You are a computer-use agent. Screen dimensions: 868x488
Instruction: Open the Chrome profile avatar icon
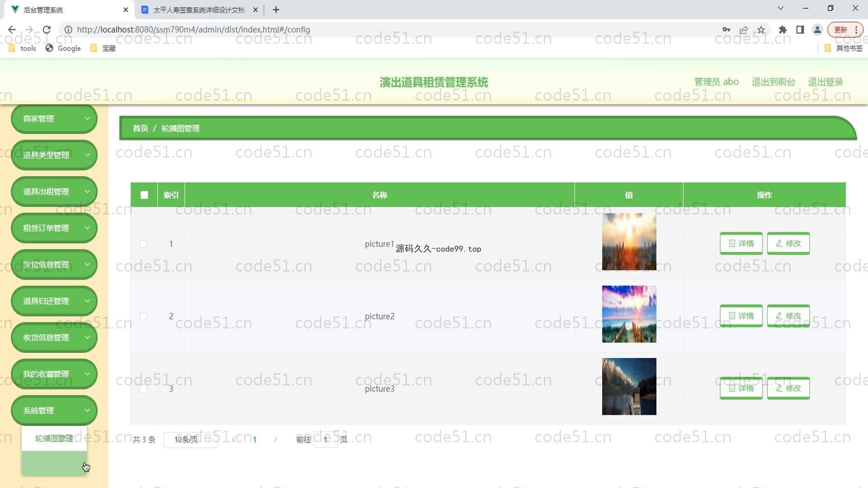pos(817,29)
